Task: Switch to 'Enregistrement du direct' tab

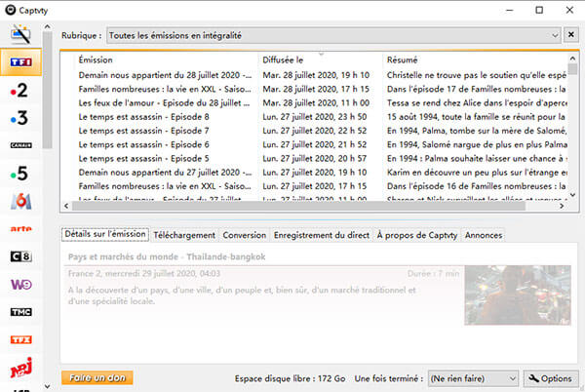Action: point(322,235)
